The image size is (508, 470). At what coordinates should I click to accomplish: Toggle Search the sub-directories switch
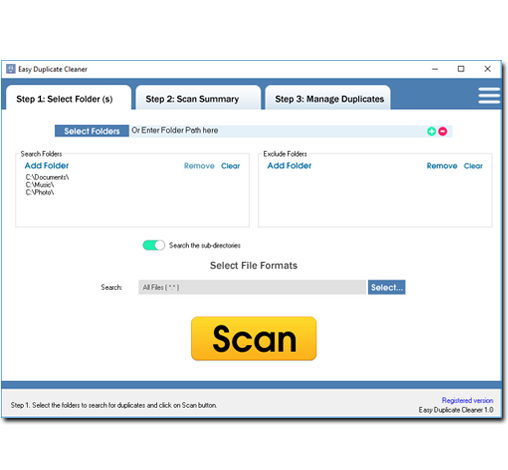153,245
